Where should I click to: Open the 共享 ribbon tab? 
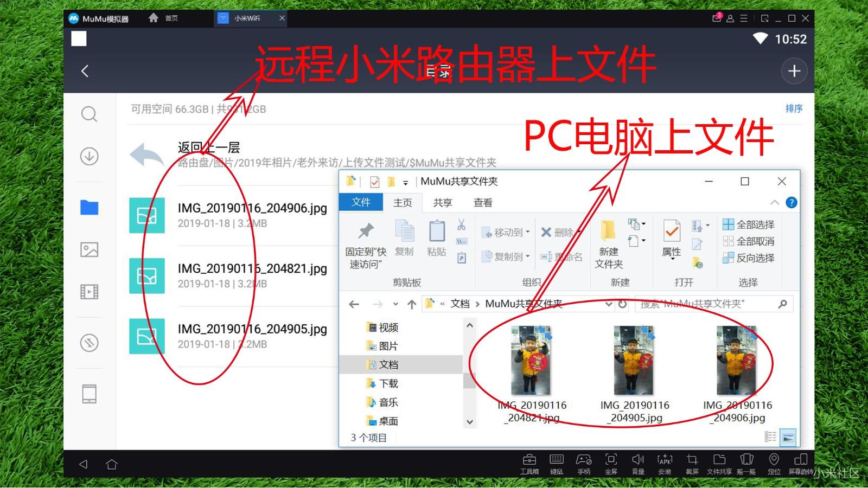[x=442, y=203]
